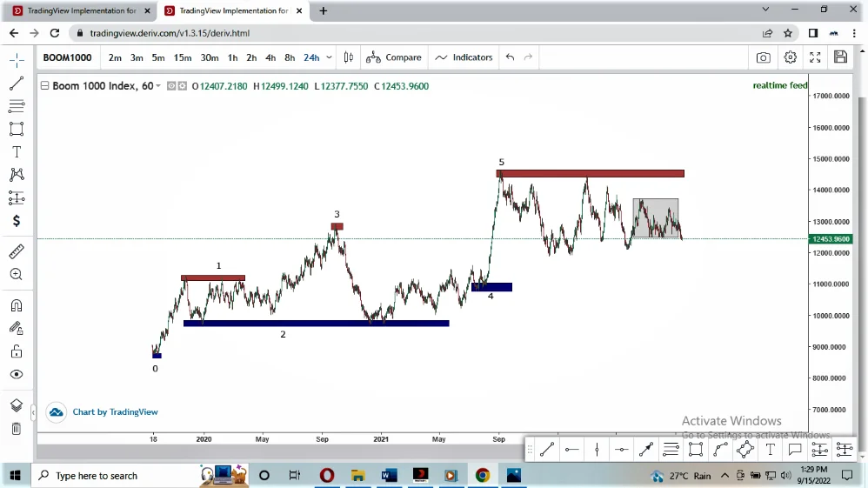Activate the zoom in tool
Viewport: 868px width, 488px height.
coord(17,275)
